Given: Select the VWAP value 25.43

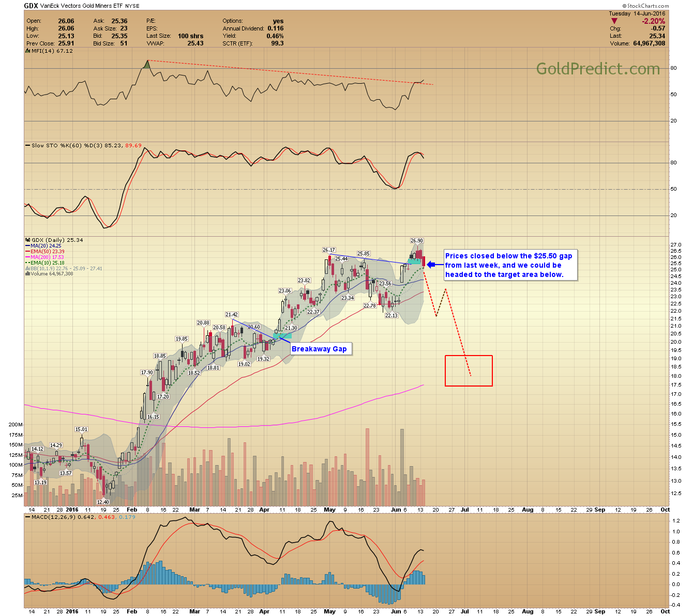Looking at the screenshot, I should pos(195,43).
